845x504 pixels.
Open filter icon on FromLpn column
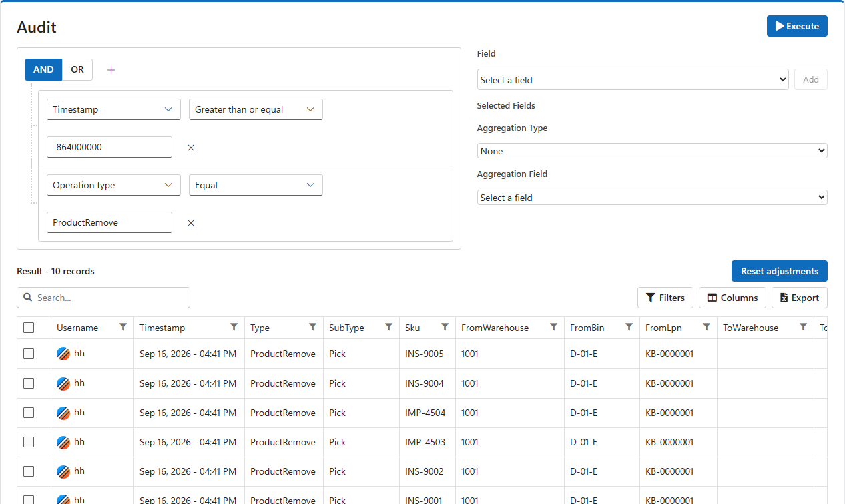pos(706,327)
